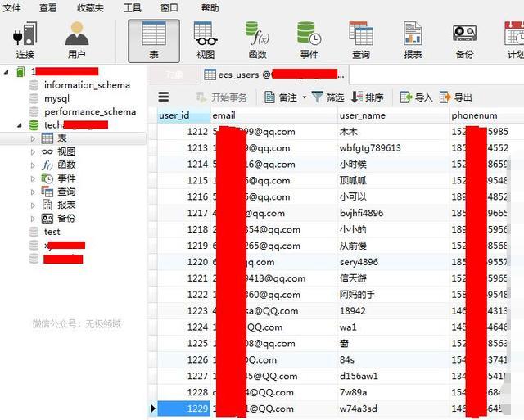
Task: Click the 排序 sort button
Action: 367,97
